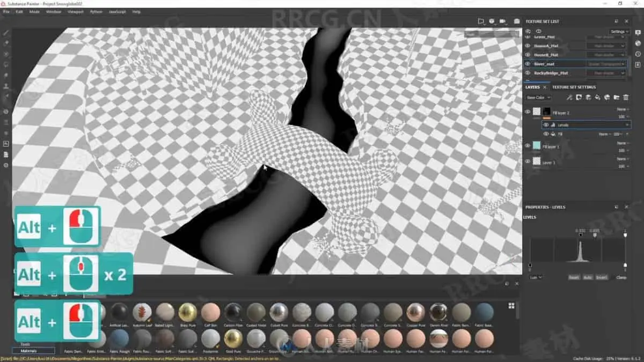Enable the Clamp checkbox

point(613,277)
